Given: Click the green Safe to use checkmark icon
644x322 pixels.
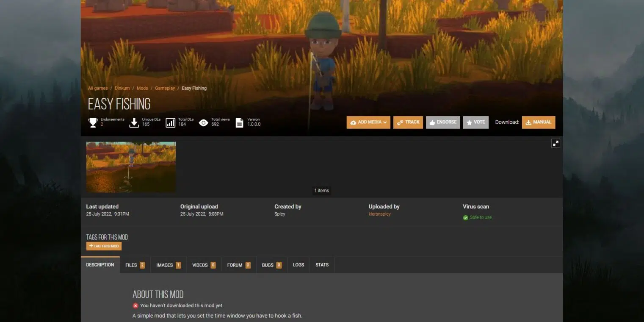Looking at the screenshot, I should coord(466,217).
